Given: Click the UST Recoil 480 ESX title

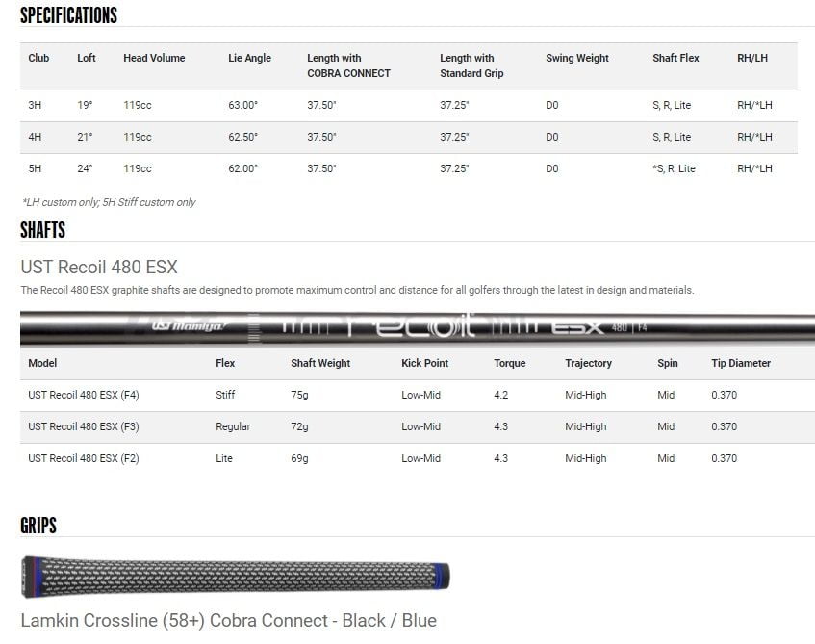Looking at the screenshot, I should (x=99, y=267).
